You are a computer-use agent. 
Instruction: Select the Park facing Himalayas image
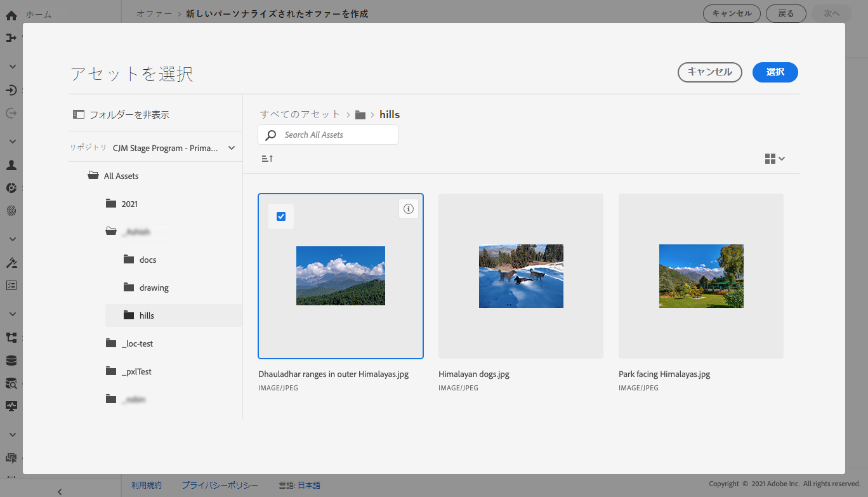pyautogui.click(x=701, y=276)
